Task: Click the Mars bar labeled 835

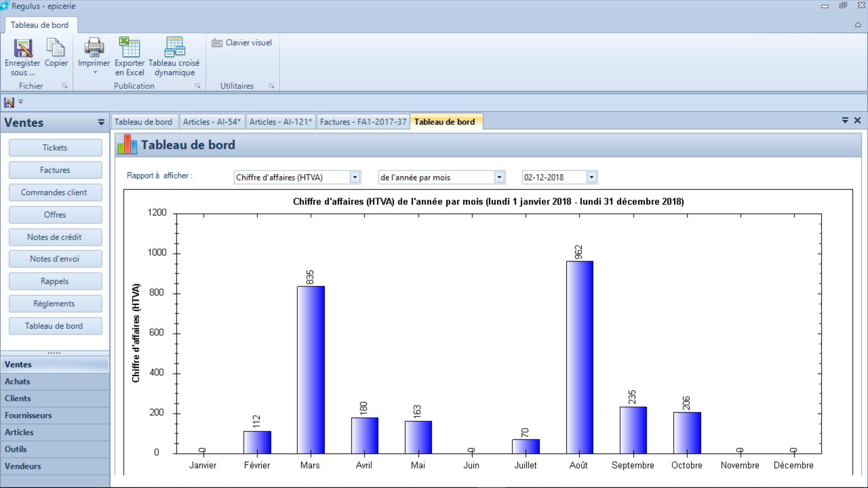Action: pyautogui.click(x=311, y=370)
